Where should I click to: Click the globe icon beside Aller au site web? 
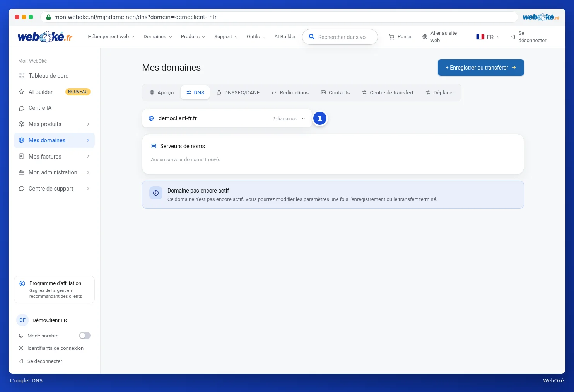click(425, 37)
